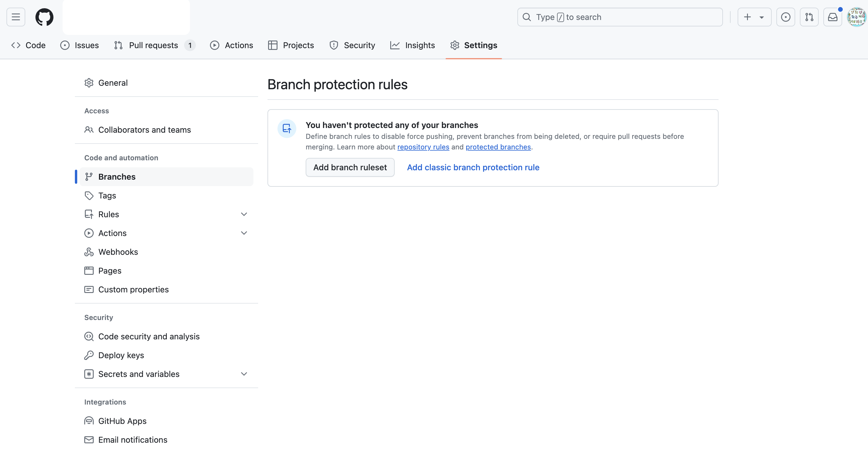Open the issues icon in header
The height and width of the screenshot is (475, 868).
785,17
